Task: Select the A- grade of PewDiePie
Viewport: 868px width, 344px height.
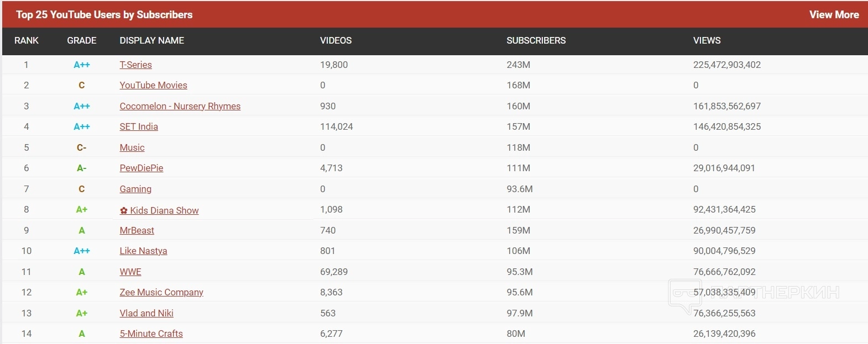Action: point(82,168)
